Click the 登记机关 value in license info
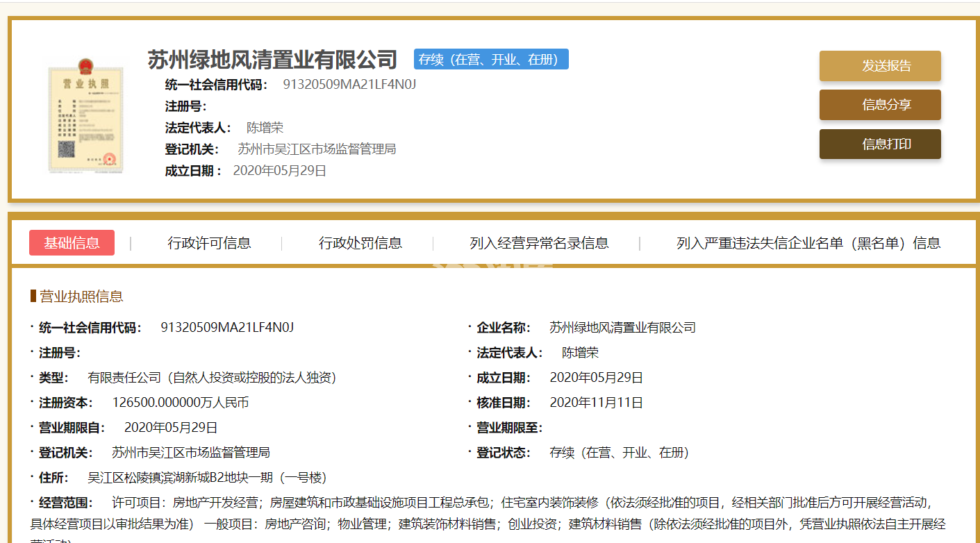This screenshot has height=543, width=980. click(191, 453)
